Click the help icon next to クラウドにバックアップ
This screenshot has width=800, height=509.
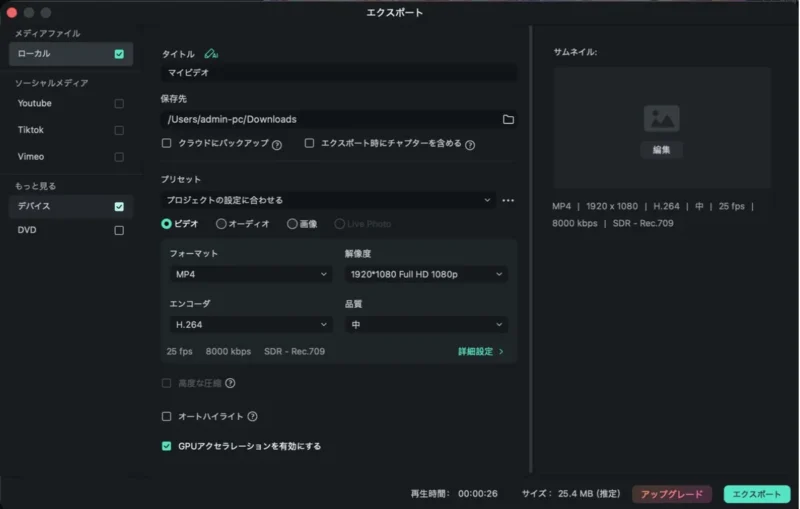tap(277, 145)
